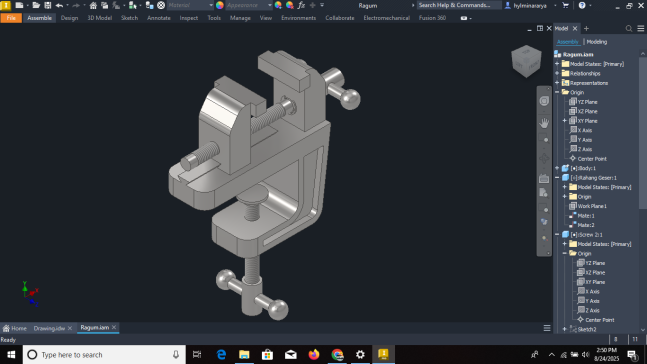Select the Pan hand tool
The image size is (647, 364).
point(544,123)
